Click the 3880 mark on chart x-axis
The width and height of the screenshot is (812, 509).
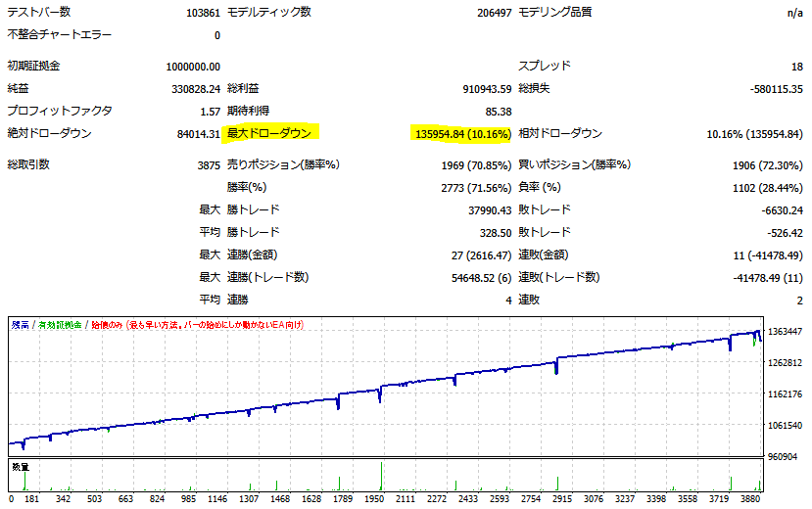click(x=751, y=499)
